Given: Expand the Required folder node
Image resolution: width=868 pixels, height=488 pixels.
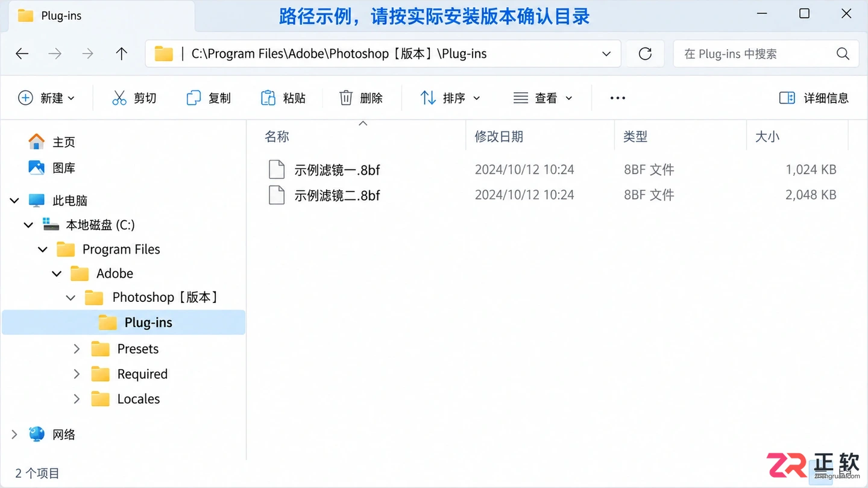Looking at the screenshot, I should coord(77,374).
